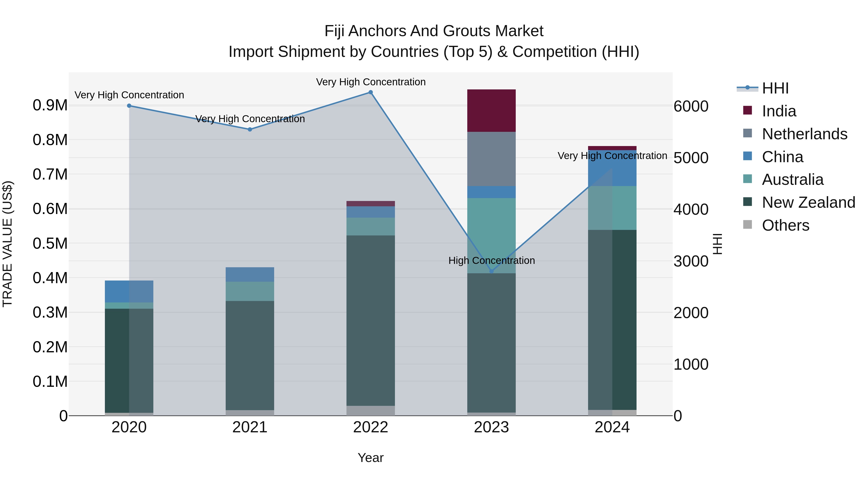This screenshot has width=868, height=488.
Task: Toggle the Others legend entry
Action: pos(776,225)
